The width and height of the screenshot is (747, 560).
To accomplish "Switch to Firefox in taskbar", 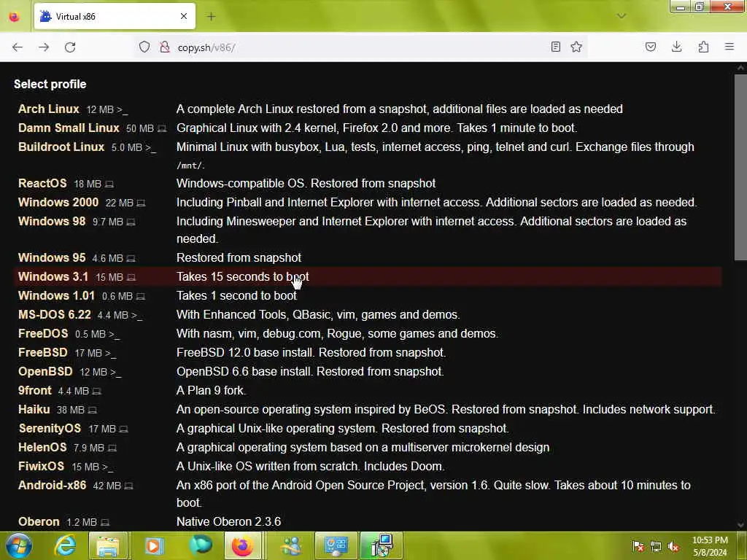I will click(x=243, y=545).
